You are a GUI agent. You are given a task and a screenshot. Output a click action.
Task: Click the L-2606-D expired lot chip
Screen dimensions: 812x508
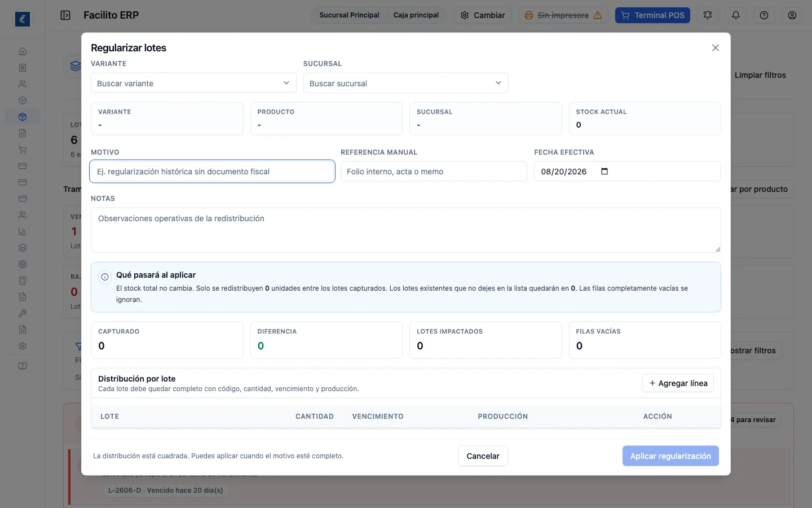166,491
